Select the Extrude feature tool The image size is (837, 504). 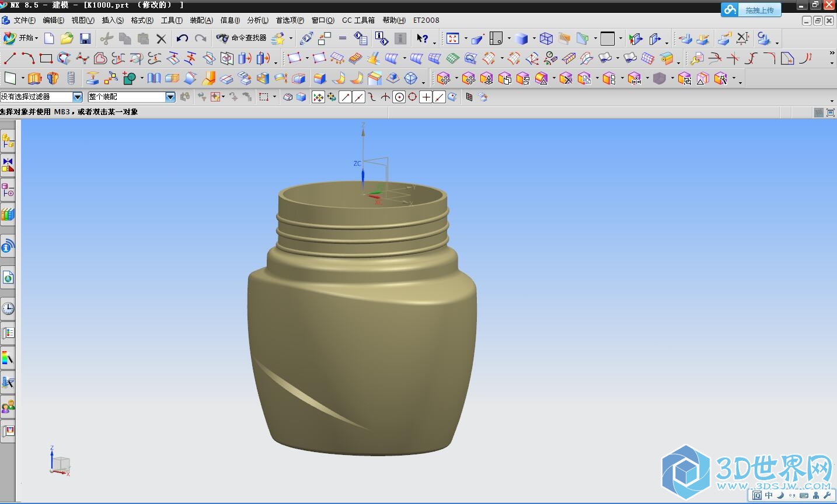(34, 78)
